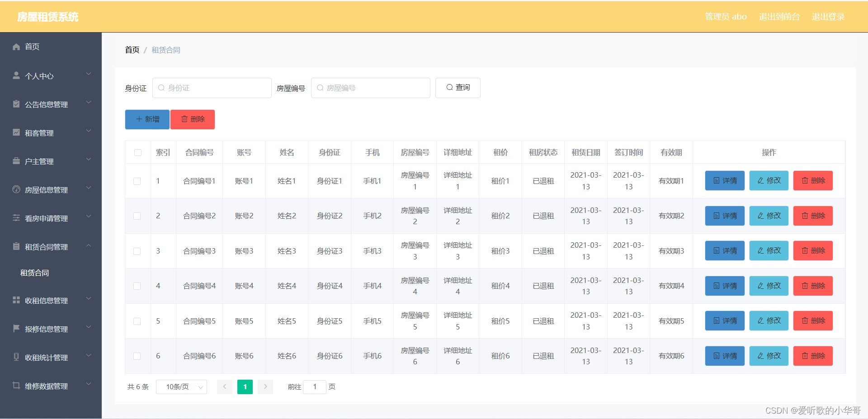Screen dimensions: 868x419
Task: Click the microphone icon for 收租统计管理
Action: 16,357
